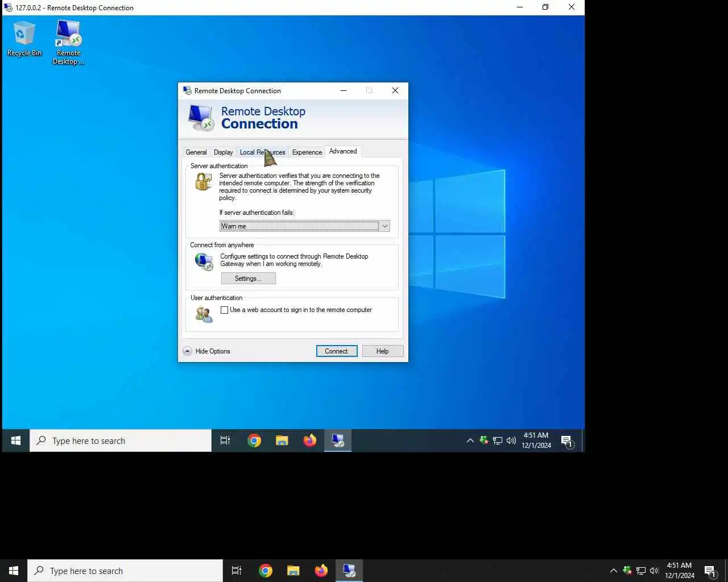728x582 pixels.
Task: Switch to the Display tab
Action: coord(223,152)
